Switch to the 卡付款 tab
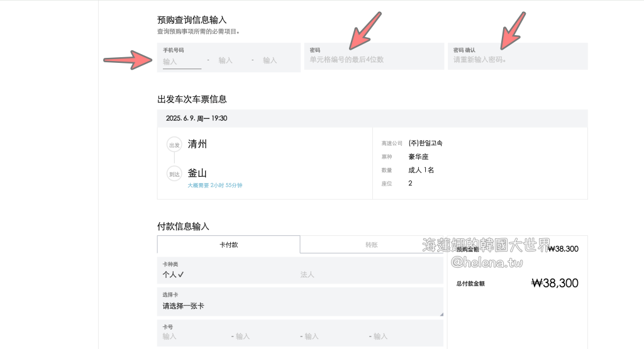The width and height of the screenshot is (644, 349). (228, 245)
